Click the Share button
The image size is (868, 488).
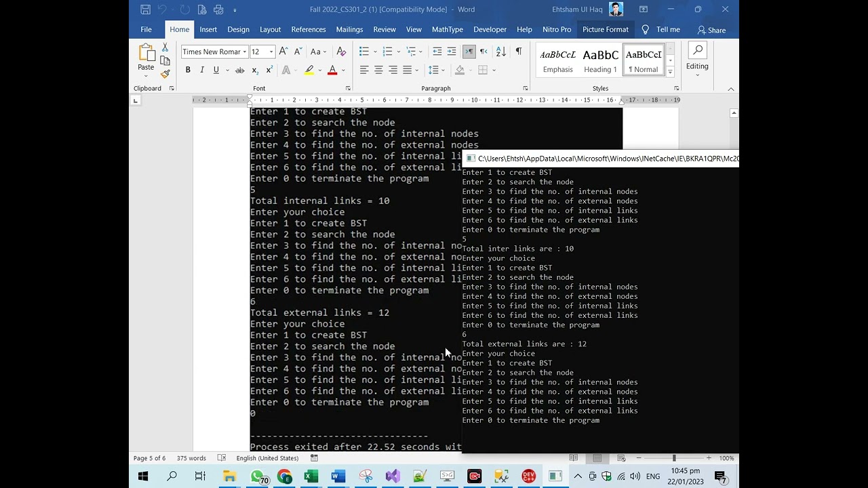tap(711, 30)
